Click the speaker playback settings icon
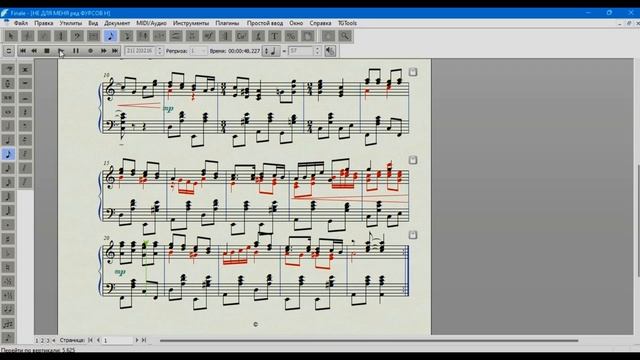Image resolution: width=640 pixels, height=360 pixels. pyautogui.click(x=330, y=51)
